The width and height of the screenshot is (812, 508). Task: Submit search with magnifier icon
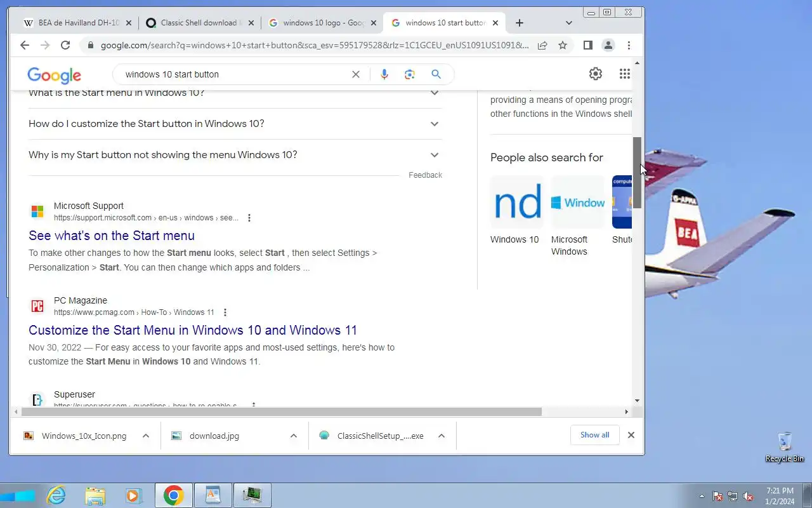point(436,74)
